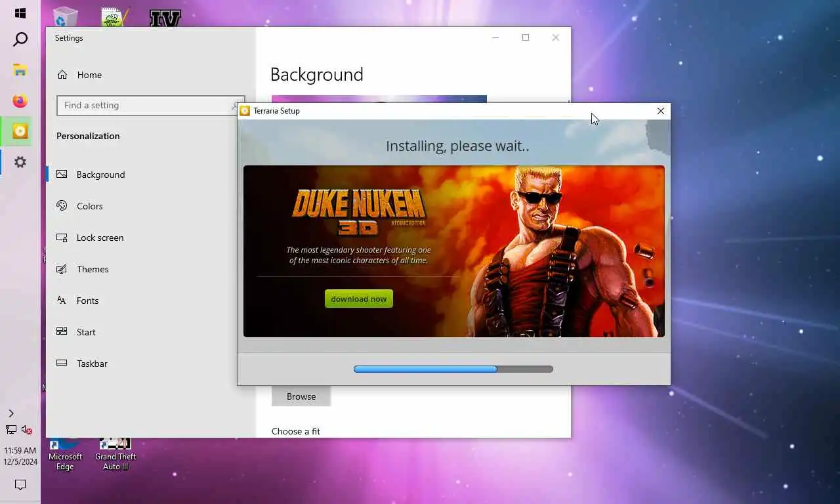This screenshot has height=504, width=840.
Task: Click the Background picture icon in sidebar
Action: pos(62,175)
